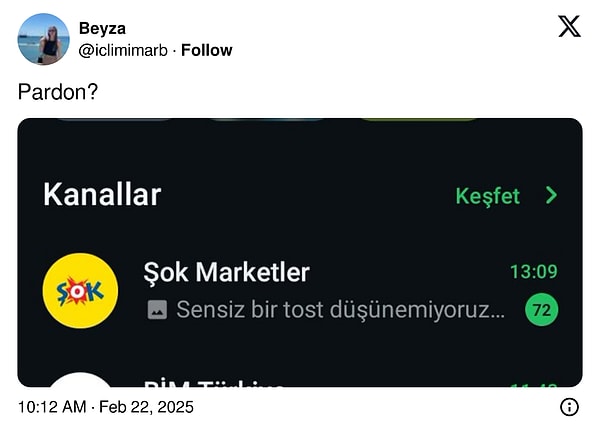Open the partially visible BİM Türkiye channel
Viewport: 600px width, 437px height.
coord(300,381)
